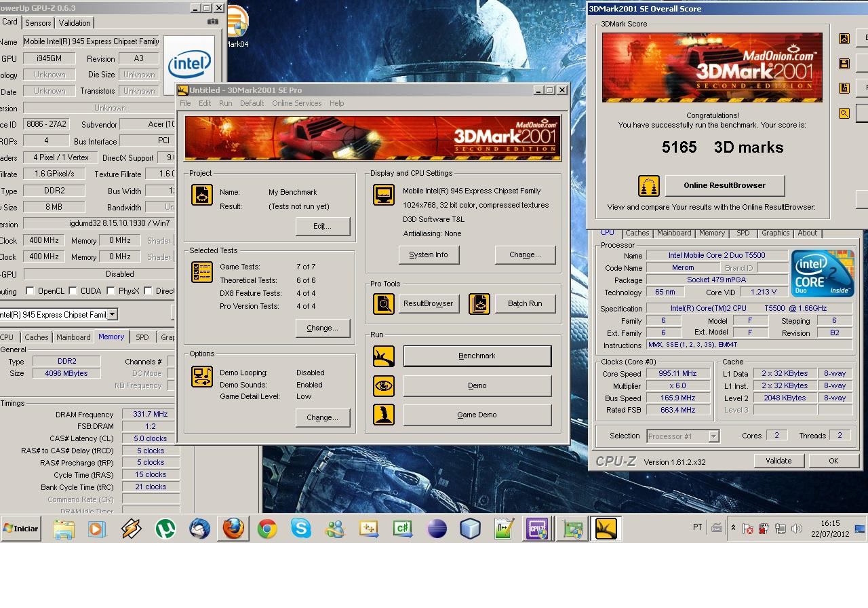The height and width of the screenshot is (608, 868).
Task: Open the GPU selection dropdown in GPU-Z
Action: click(x=113, y=314)
